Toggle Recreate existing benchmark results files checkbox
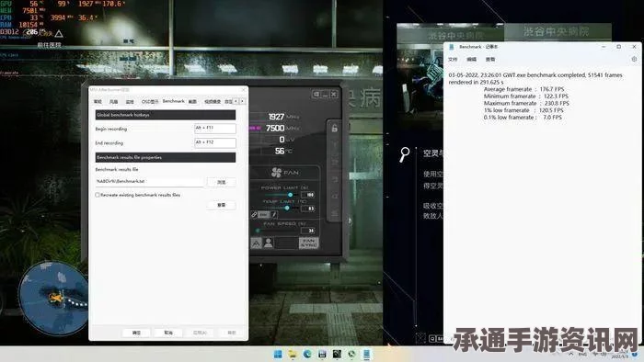 (x=98, y=195)
